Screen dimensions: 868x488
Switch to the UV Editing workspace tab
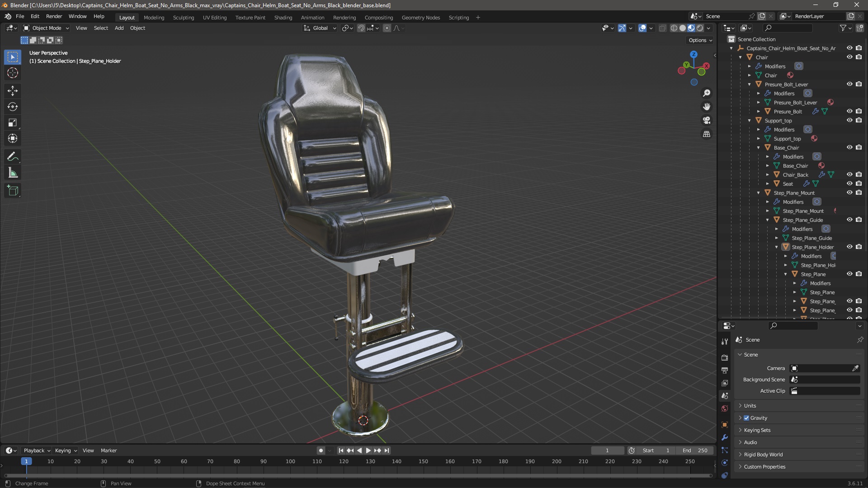coord(215,18)
